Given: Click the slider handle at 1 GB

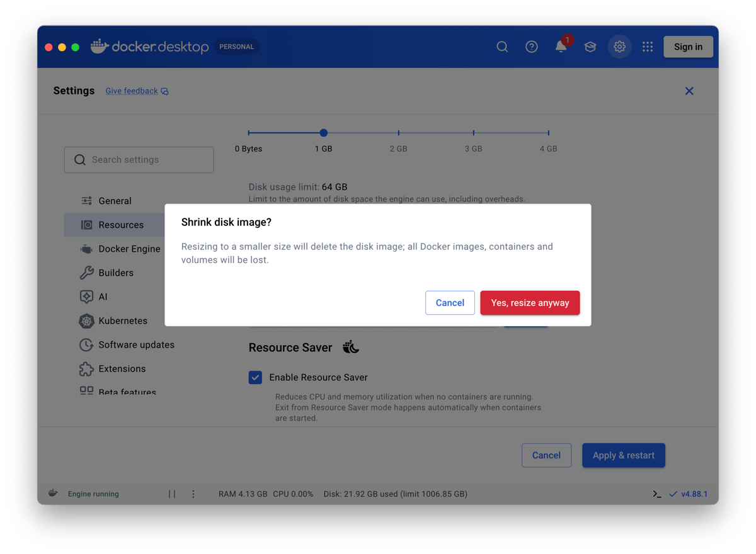Looking at the screenshot, I should point(323,133).
